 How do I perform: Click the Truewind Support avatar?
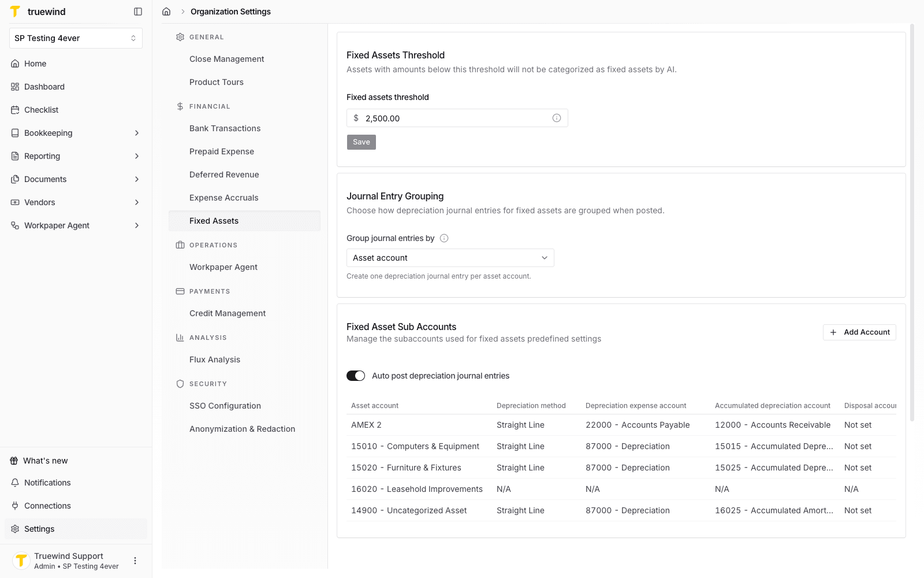(x=21, y=561)
